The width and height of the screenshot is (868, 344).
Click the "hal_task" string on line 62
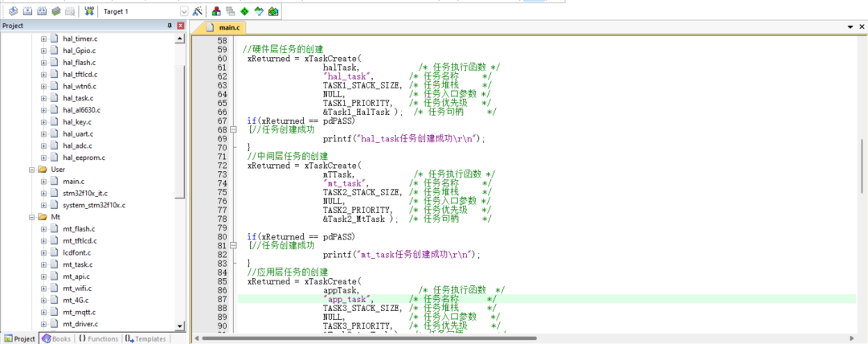[348, 76]
